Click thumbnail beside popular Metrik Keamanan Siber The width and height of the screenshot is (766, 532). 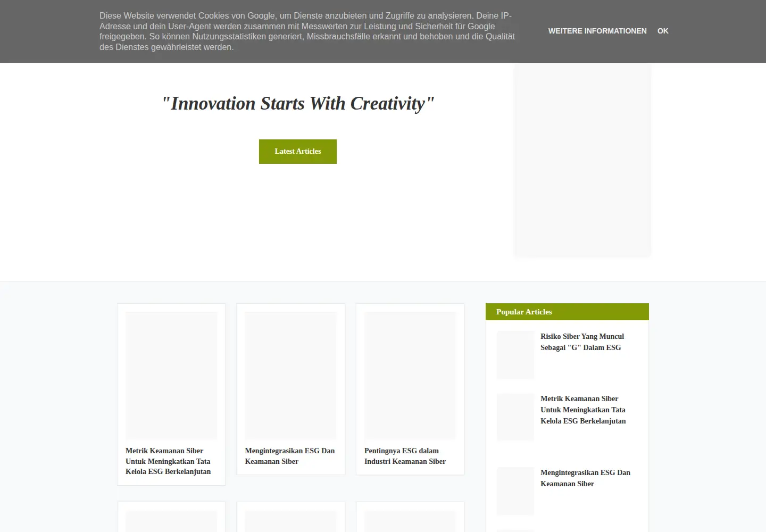(x=515, y=417)
